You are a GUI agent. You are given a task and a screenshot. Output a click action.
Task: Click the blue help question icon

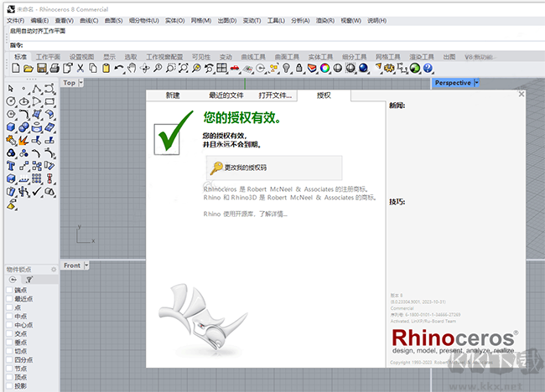428,68
